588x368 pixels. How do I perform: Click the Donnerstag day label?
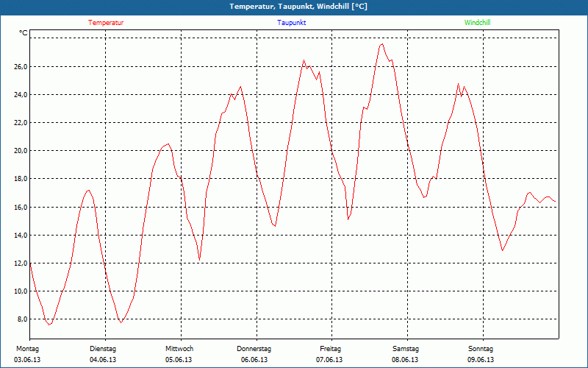coord(254,349)
